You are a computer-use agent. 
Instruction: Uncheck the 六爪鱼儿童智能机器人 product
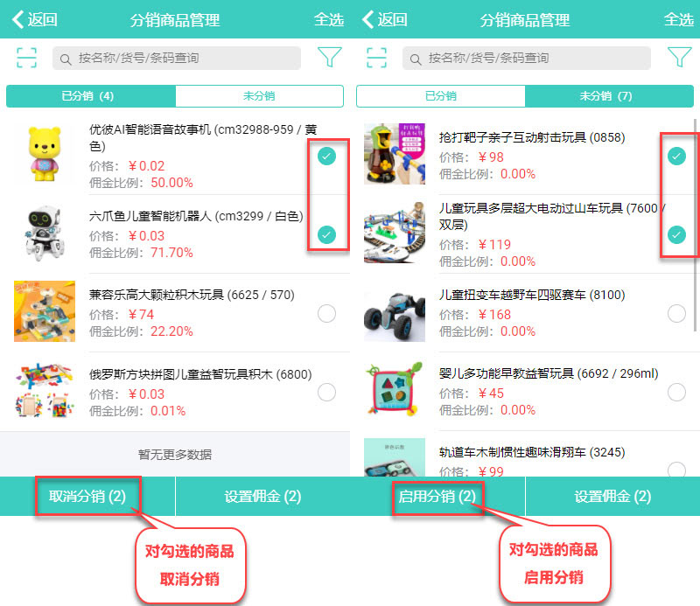coord(326,234)
